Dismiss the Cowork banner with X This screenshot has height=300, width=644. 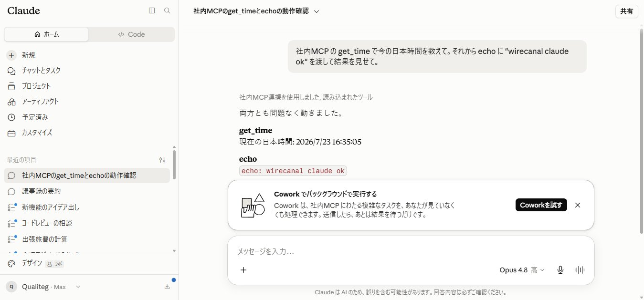pyautogui.click(x=578, y=205)
